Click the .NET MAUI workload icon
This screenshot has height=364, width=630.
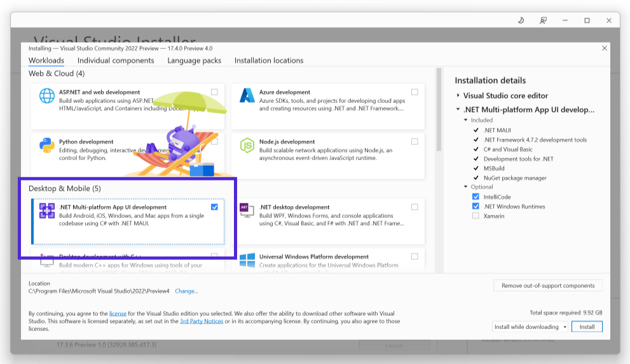(x=47, y=211)
